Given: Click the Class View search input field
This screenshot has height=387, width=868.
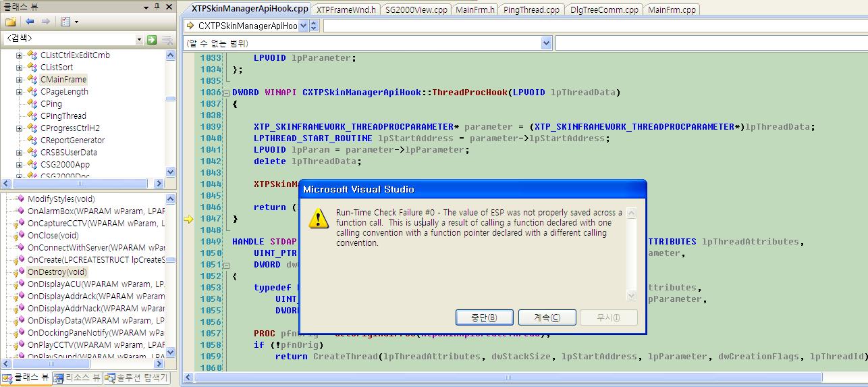Looking at the screenshot, I should click(67, 40).
